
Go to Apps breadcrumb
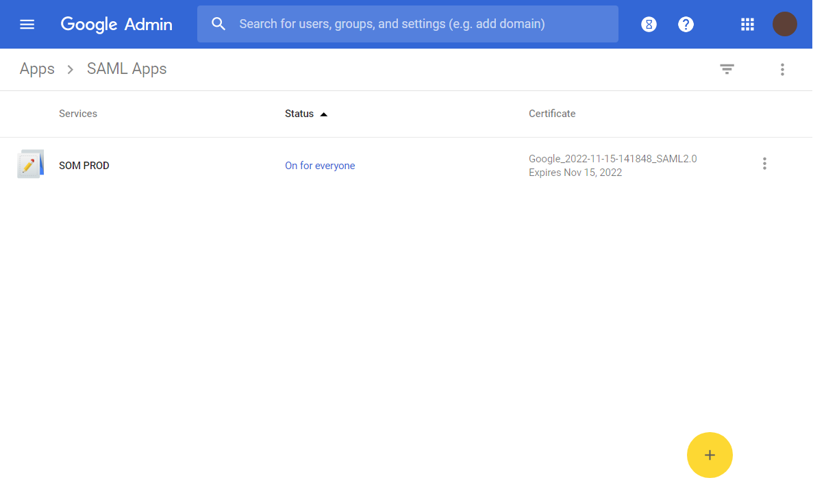[37, 69]
